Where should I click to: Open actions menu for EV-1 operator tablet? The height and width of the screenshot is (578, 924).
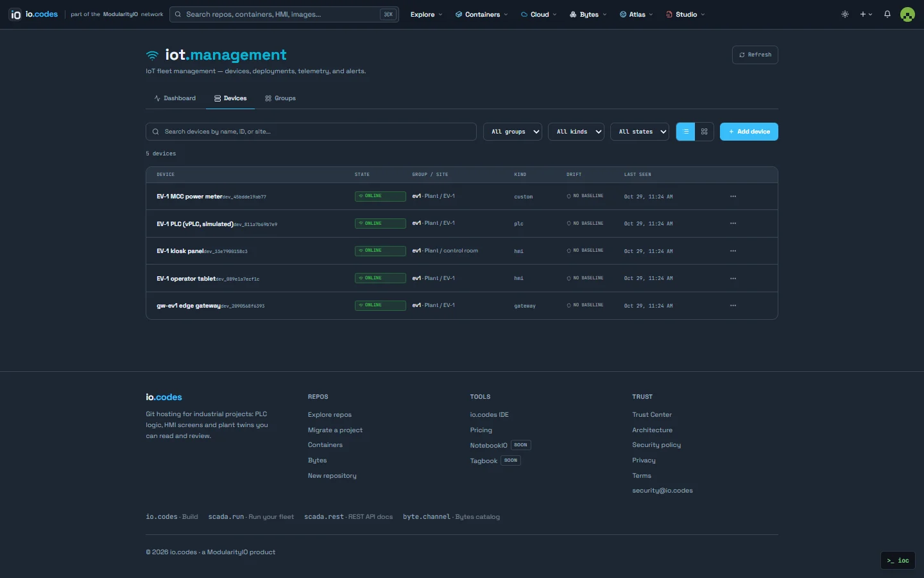tap(733, 278)
